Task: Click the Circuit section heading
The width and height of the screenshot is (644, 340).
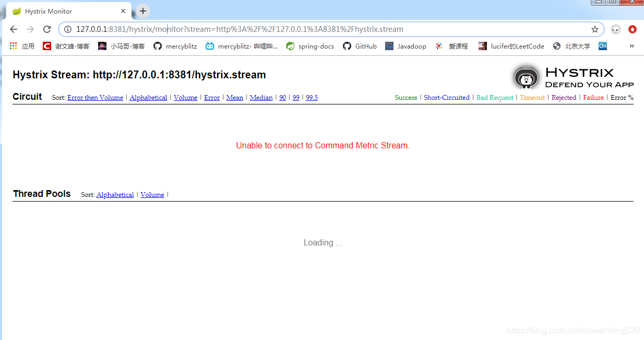Action: click(27, 97)
